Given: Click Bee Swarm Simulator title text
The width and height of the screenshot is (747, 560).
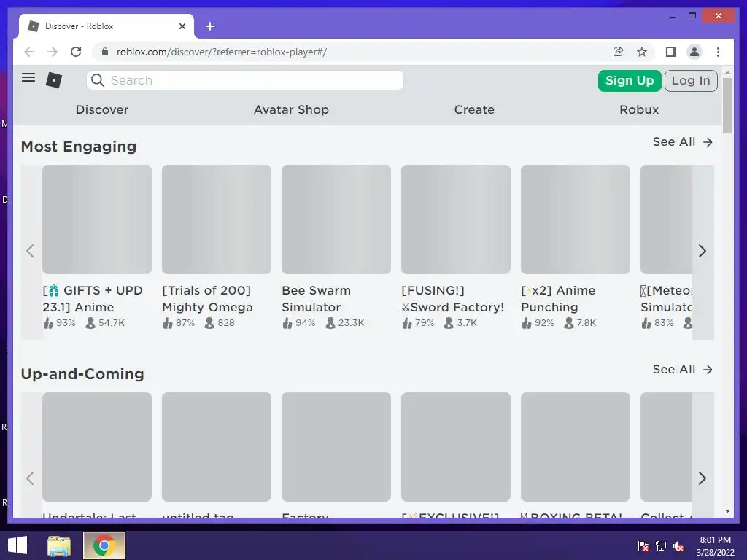Looking at the screenshot, I should point(317,298).
